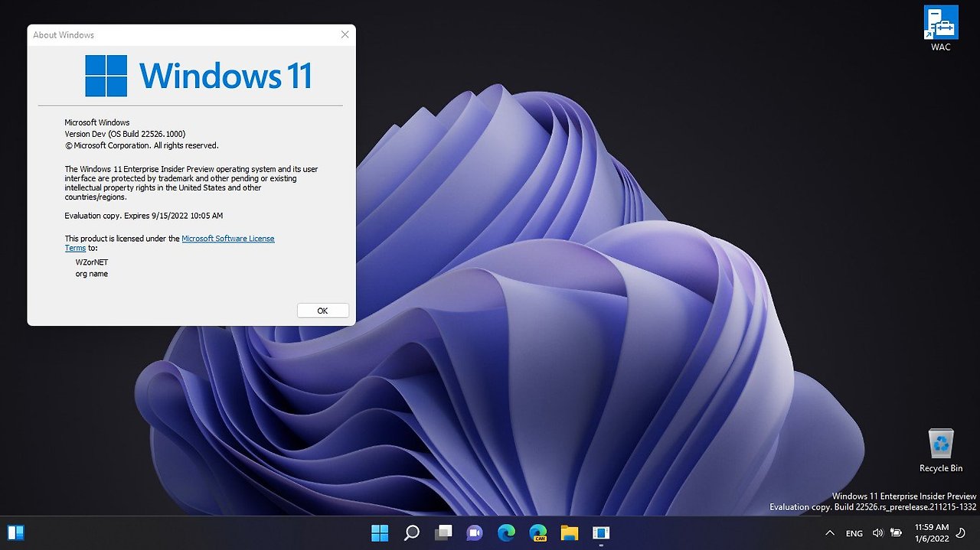This screenshot has height=550, width=980.
Task: Launch the Edge Canary browser
Action: tap(538, 532)
